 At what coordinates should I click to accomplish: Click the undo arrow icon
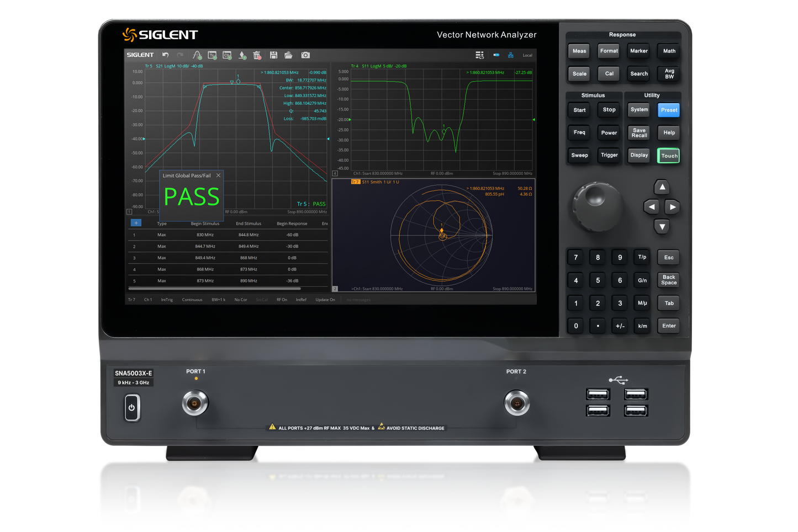pos(165,55)
